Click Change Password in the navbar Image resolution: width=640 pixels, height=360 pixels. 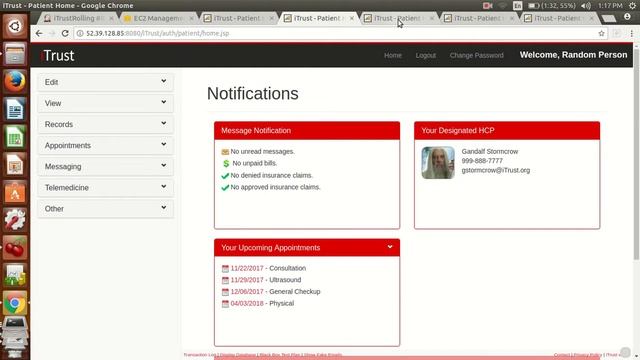pos(476,55)
